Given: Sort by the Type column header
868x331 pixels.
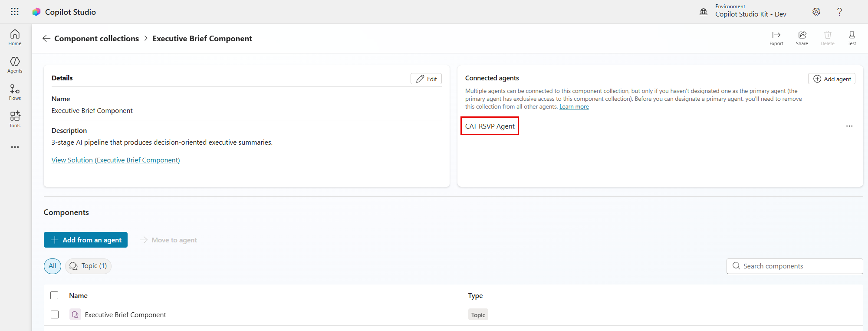Looking at the screenshot, I should (x=475, y=296).
